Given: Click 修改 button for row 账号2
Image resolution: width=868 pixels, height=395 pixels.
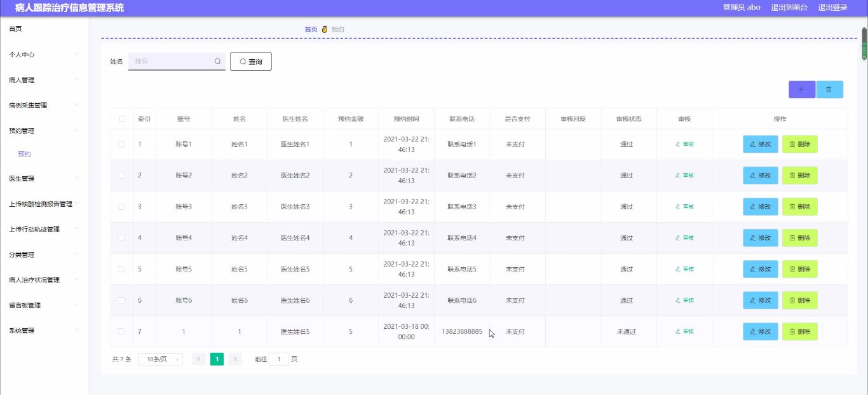Looking at the screenshot, I should point(761,176).
